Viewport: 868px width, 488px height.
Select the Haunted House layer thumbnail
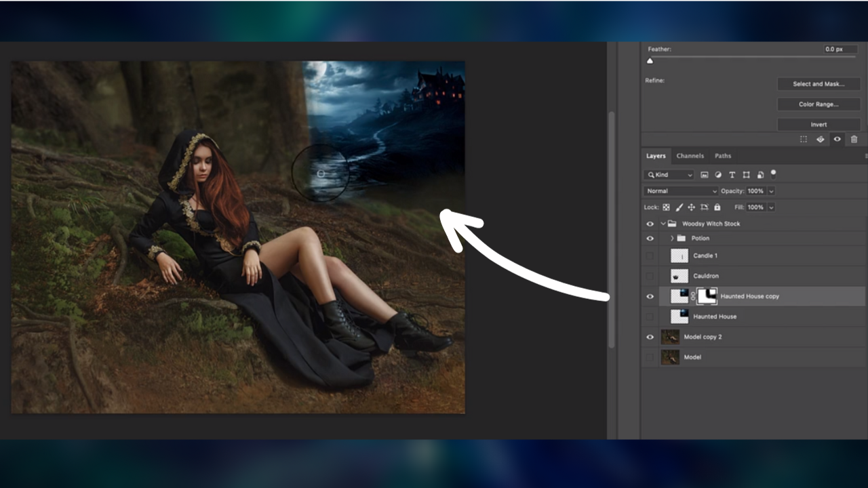click(x=679, y=317)
